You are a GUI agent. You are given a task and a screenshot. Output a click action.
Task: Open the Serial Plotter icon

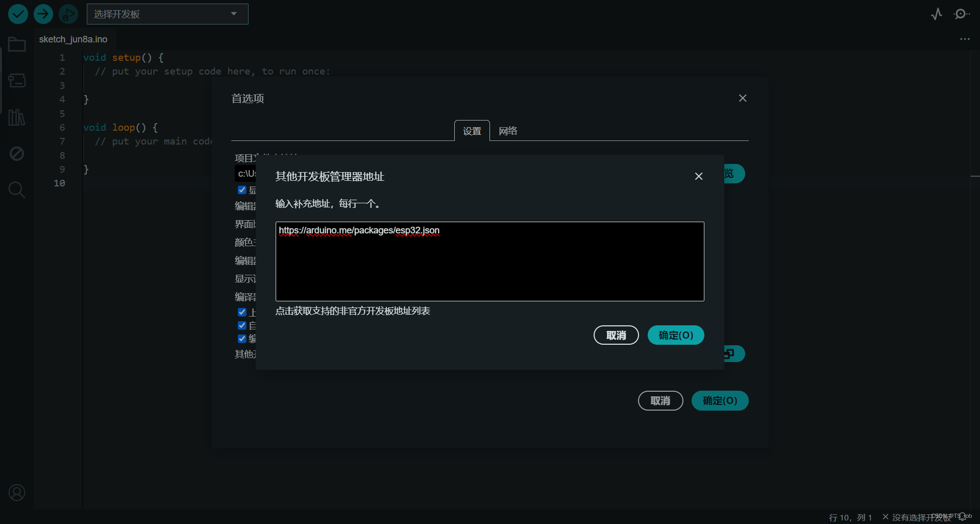(x=937, y=14)
